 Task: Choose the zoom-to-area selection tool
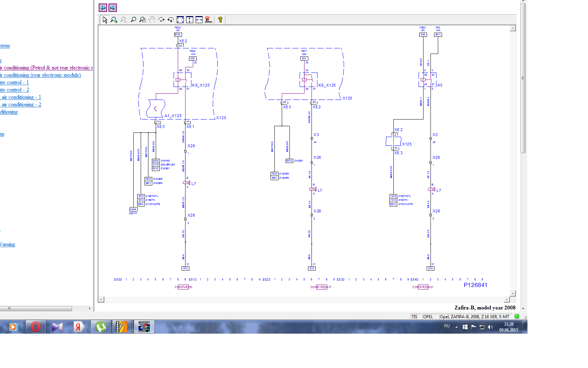(142, 20)
